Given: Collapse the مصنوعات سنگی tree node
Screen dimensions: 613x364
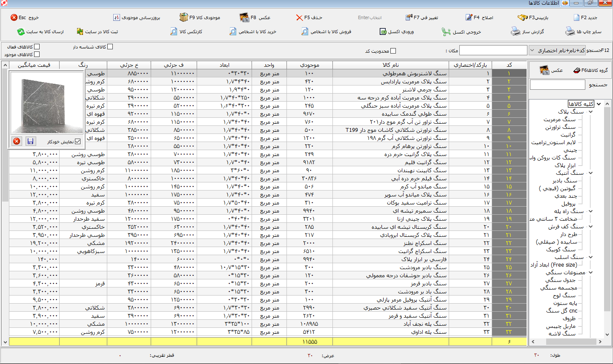Looking at the screenshot, I should coord(591,273).
